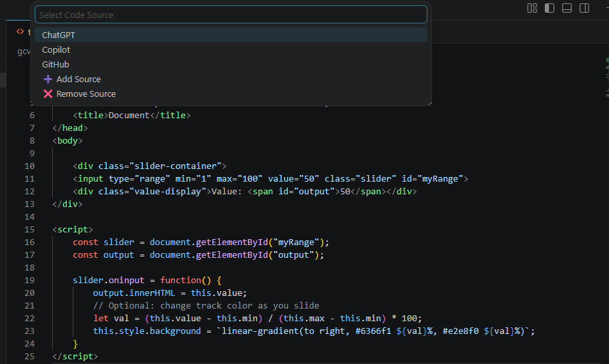Select the Add Source option
This screenshot has height=364, width=609.
230,79
